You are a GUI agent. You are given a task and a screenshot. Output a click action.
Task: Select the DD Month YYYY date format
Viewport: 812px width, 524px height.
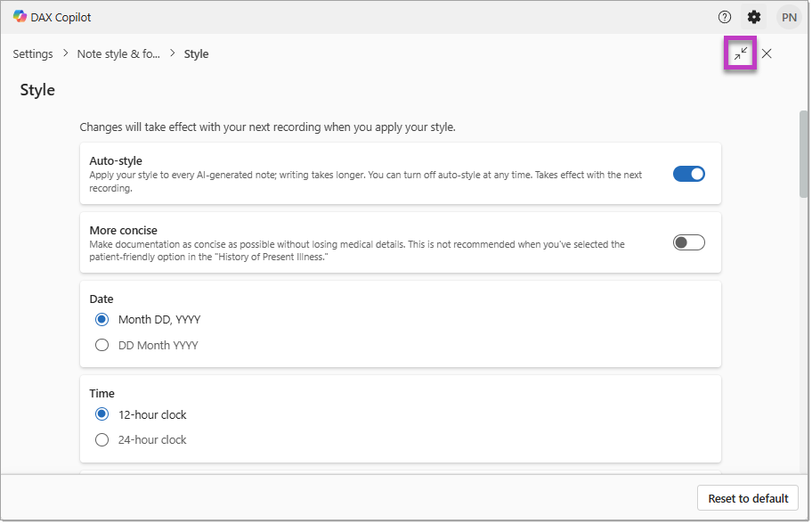click(101, 345)
